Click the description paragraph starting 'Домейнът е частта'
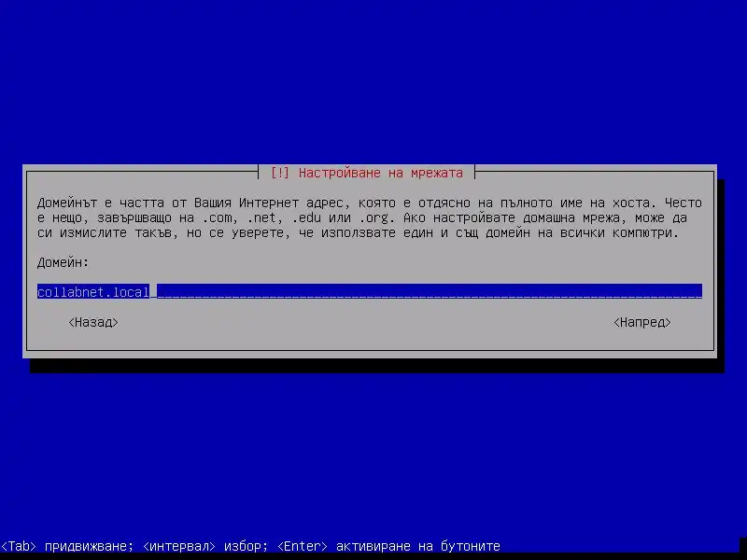Screen dimensions: 747x560 point(370,217)
